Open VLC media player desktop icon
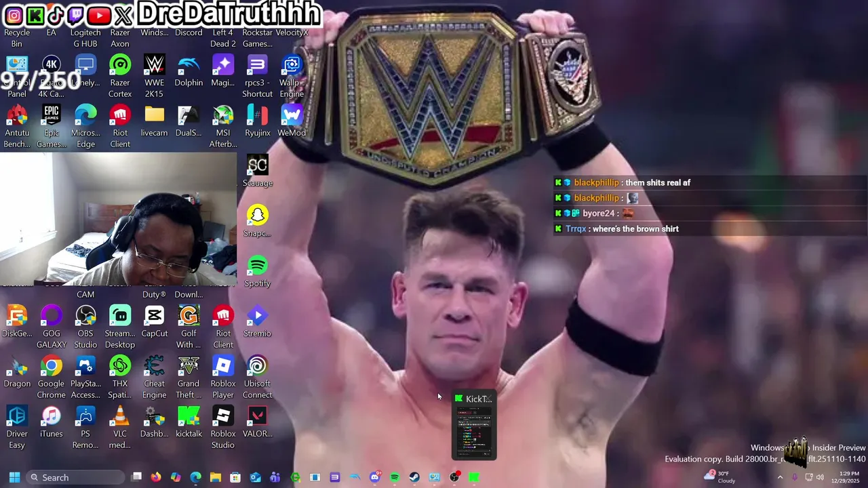This screenshot has height=488, width=868. point(120,427)
